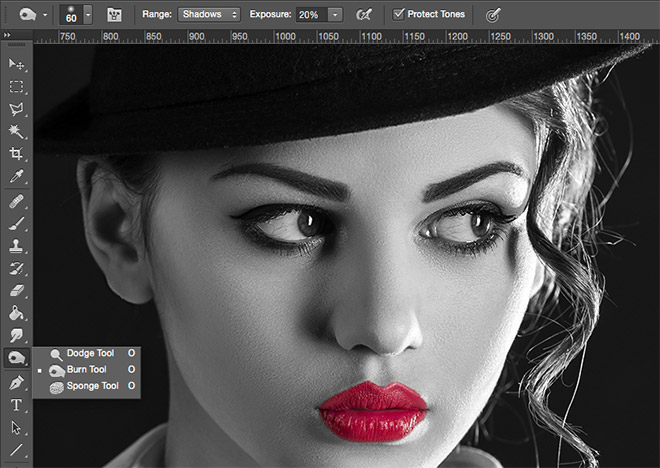Activate the Magic Wand tool
This screenshot has height=468, width=660.
click(x=16, y=132)
